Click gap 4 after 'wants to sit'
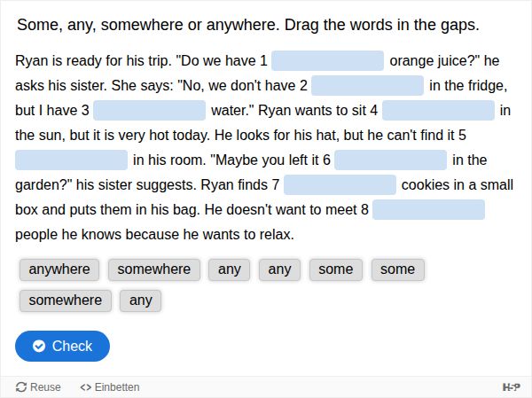This screenshot has height=398, width=532. click(438, 111)
